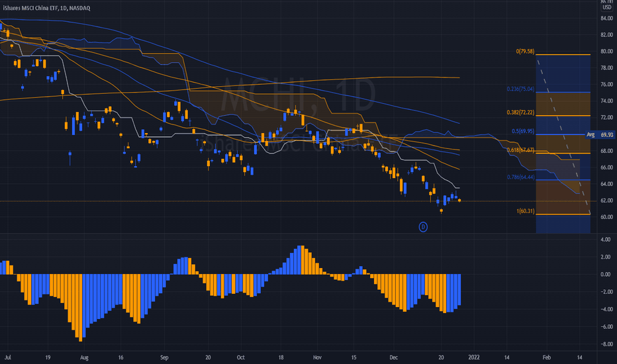617x364 pixels.
Task: Click the 62.00 price axis label
Action: [607, 201]
